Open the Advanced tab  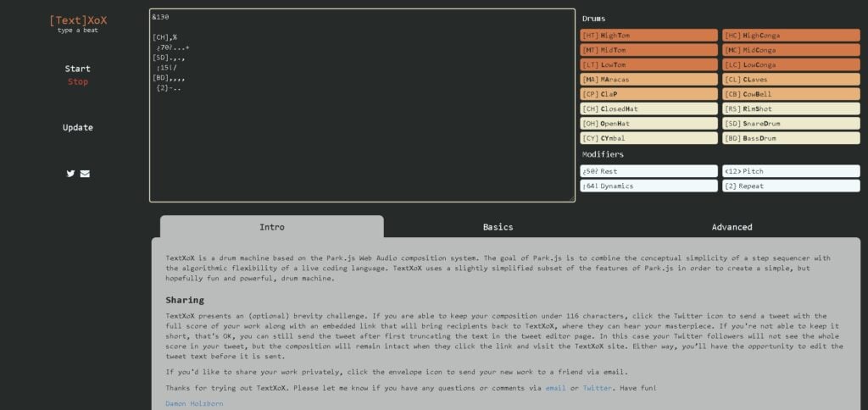tap(732, 227)
